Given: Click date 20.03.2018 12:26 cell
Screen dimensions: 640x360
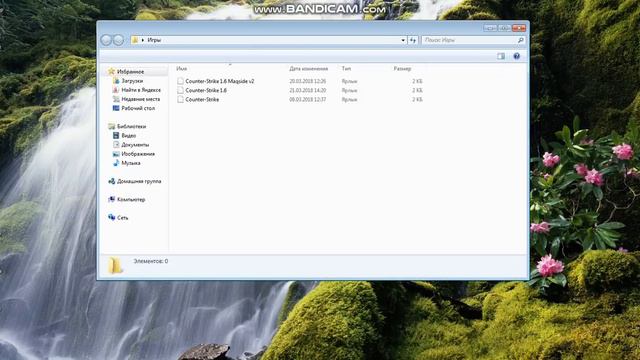Looking at the screenshot, I should coord(308,81).
